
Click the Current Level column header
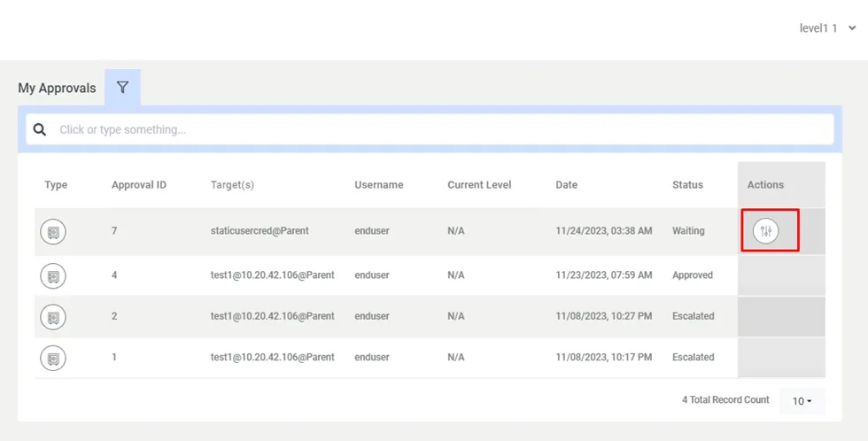click(x=479, y=185)
